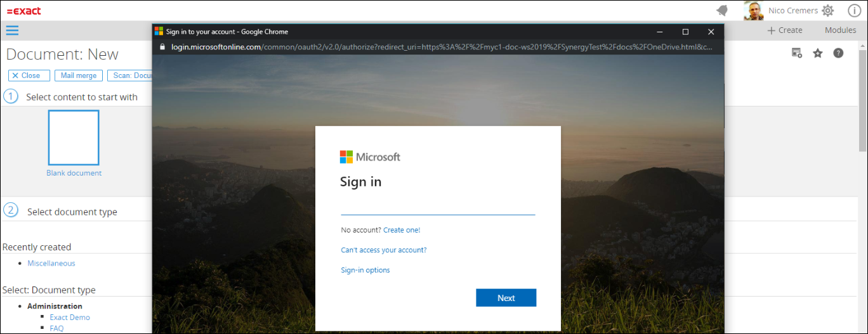Open the Modules menu
The height and width of the screenshot is (334, 868).
(x=840, y=30)
